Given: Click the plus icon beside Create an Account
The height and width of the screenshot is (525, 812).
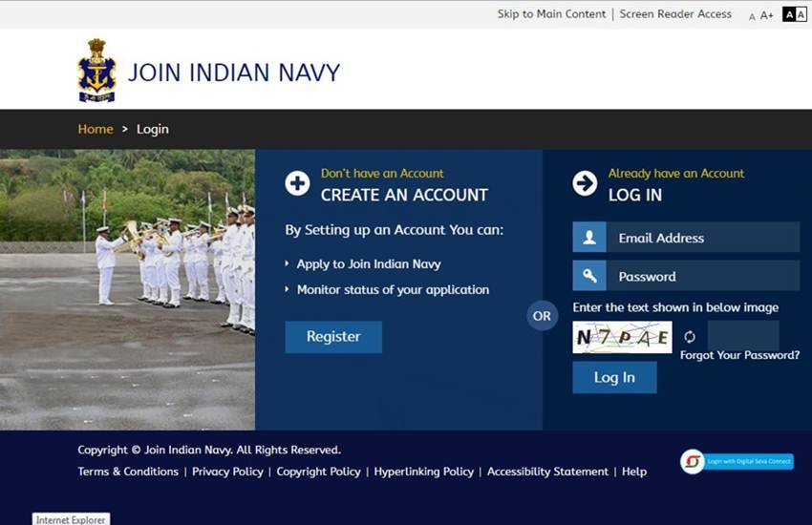Looking at the screenshot, I should (x=297, y=183).
